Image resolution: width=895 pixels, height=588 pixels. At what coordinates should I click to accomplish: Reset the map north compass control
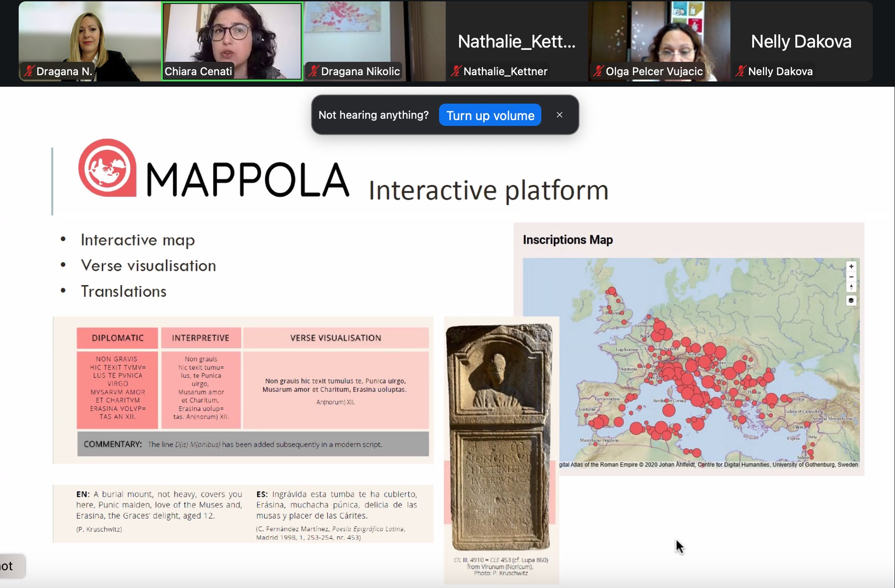[x=851, y=287]
